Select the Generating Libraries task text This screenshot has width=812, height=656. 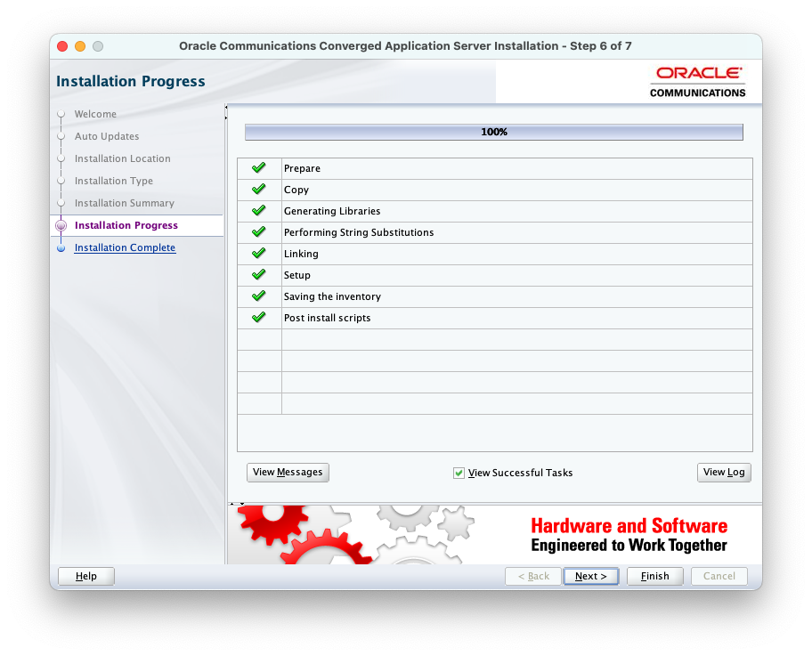pyautogui.click(x=332, y=211)
